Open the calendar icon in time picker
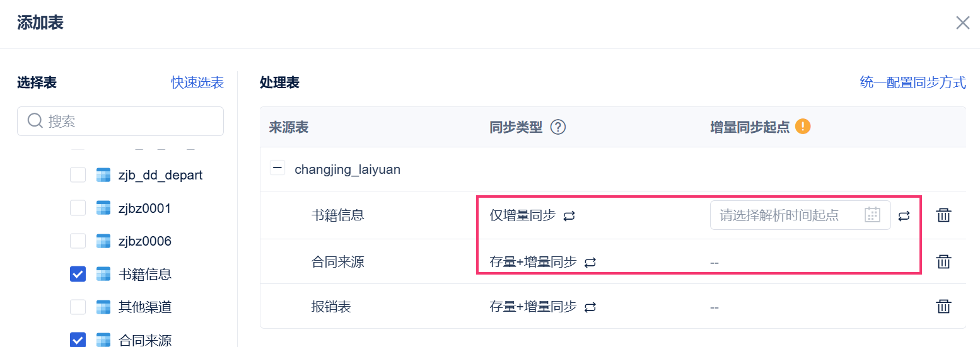The image size is (980, 347). [872, 215]
